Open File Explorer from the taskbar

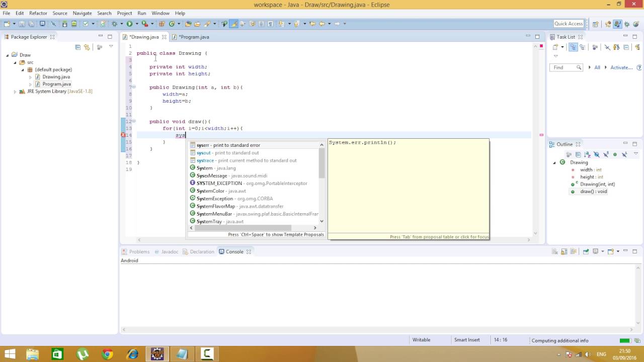click(x=32, y=354)
